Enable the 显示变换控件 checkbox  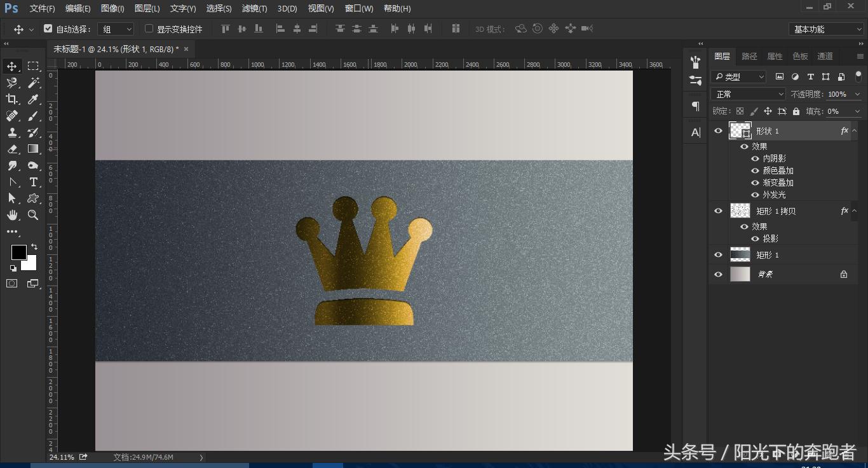(x=149, y=29)
